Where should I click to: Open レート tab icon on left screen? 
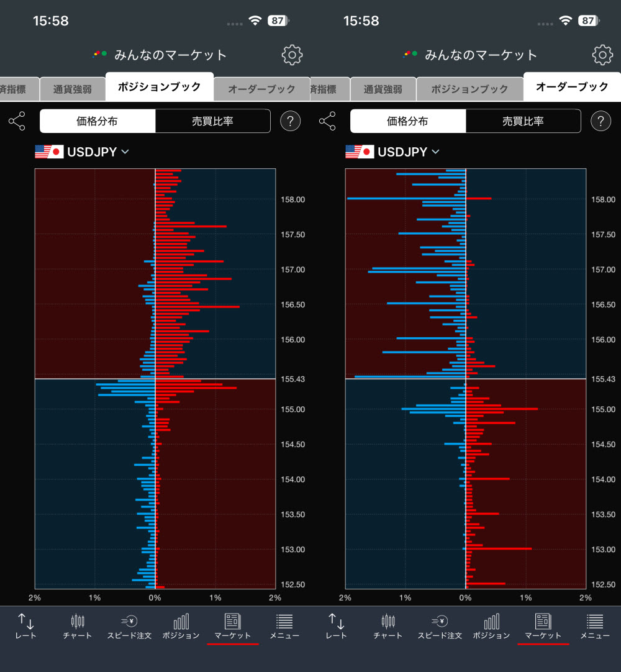(25, 626)
